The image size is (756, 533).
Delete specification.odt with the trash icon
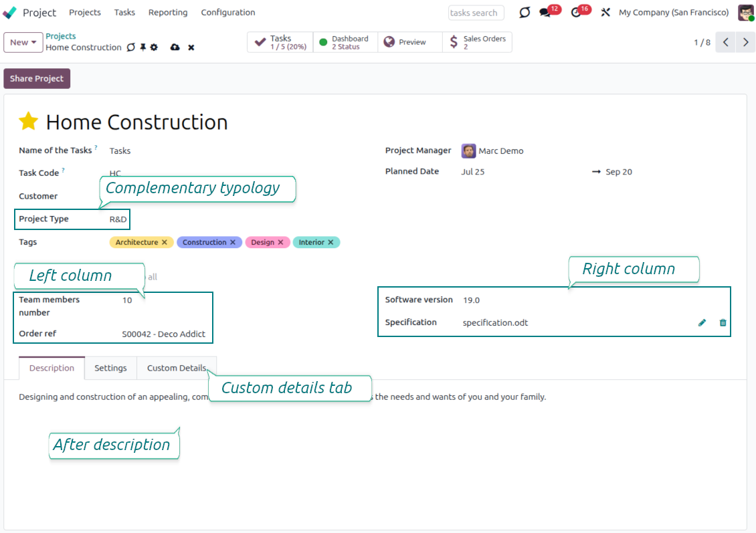pos(723,322)
